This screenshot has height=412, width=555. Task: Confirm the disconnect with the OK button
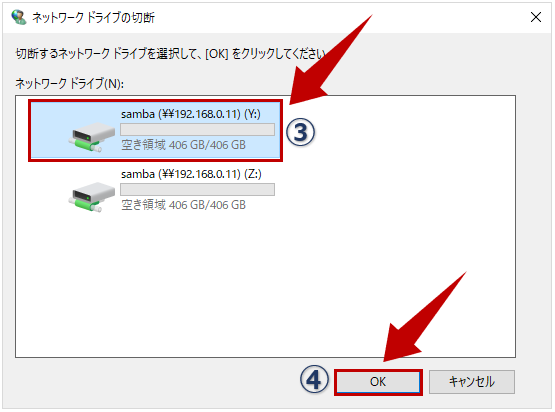378,382
